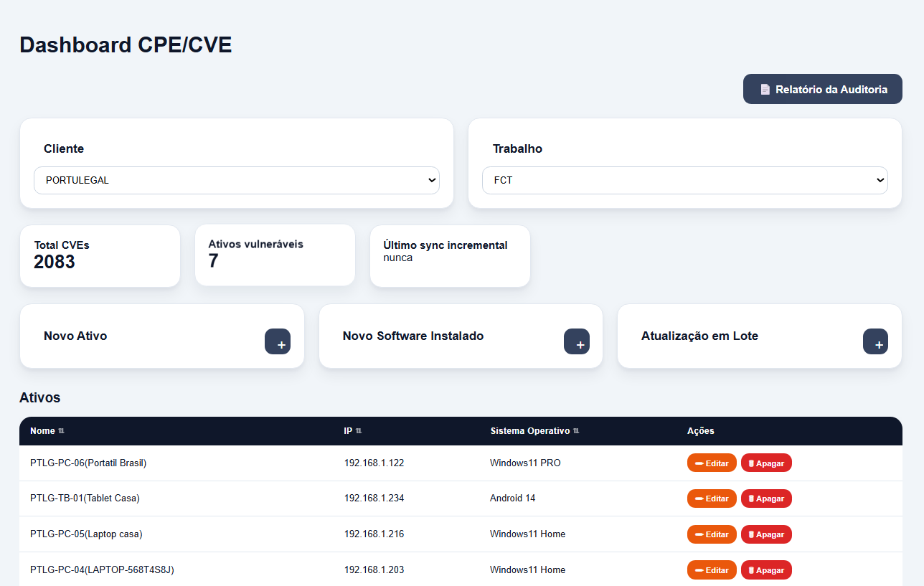Delete the PTLG-PC-05 Laptop casa asset
This screenshot has width=924, height=586.
click(x=766, y=534)
